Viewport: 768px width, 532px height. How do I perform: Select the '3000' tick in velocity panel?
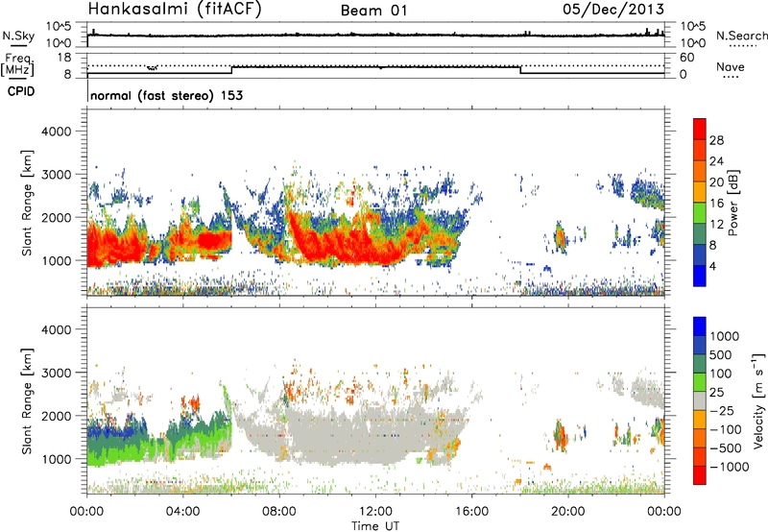tap(56, 373)
